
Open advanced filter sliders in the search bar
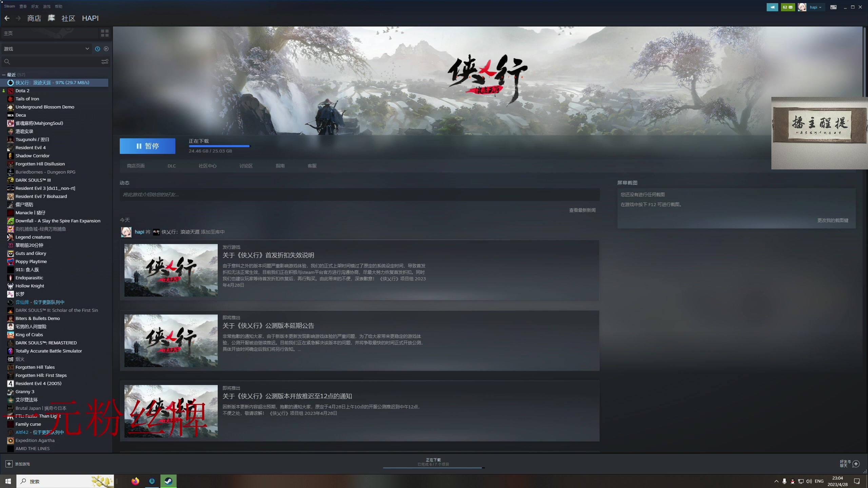point(105,62)
